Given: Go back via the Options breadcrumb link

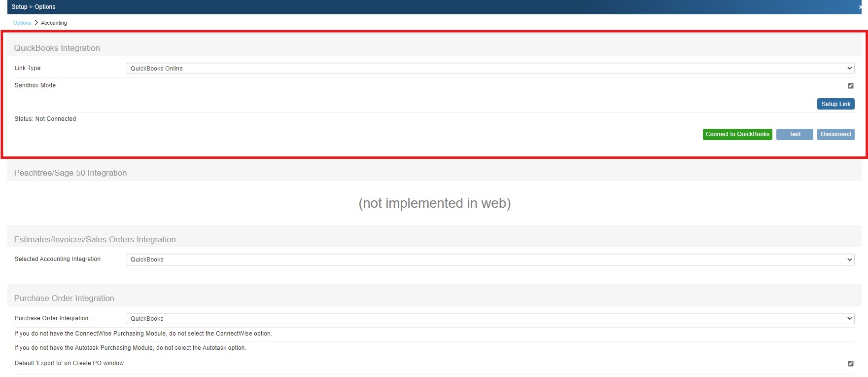Looking at the screenshot, I should point(22,23).
